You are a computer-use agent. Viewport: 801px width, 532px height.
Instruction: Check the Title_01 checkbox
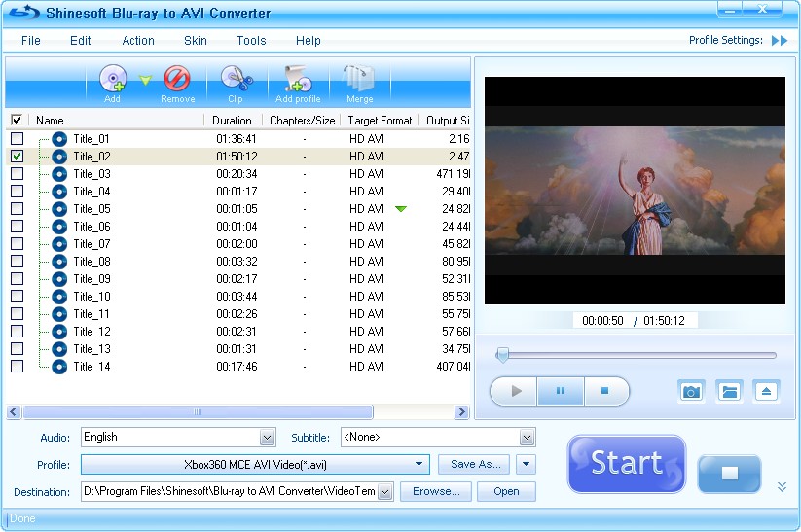(x=17, y=139)
